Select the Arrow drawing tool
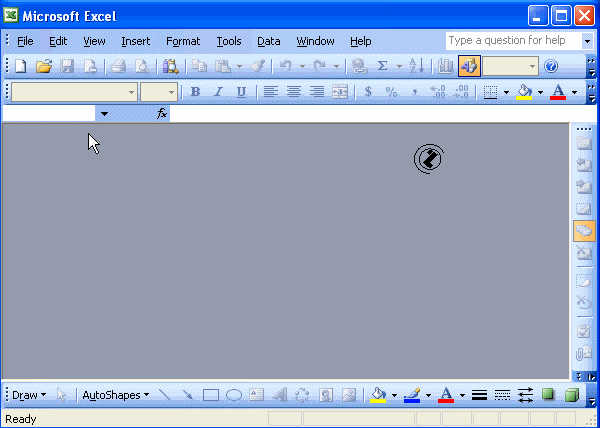600x428 pixels. (x=188, y=395)
